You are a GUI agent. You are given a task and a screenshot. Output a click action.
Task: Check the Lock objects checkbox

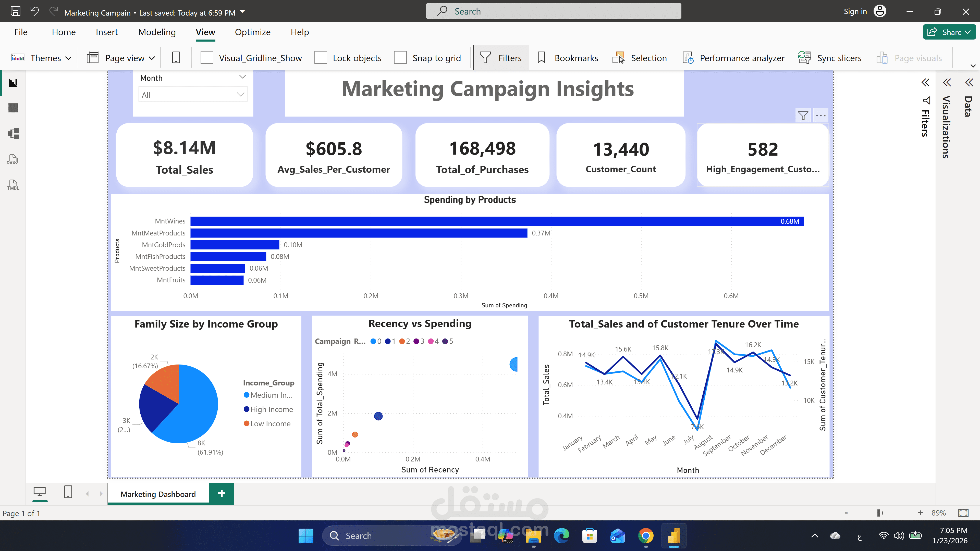321,58
